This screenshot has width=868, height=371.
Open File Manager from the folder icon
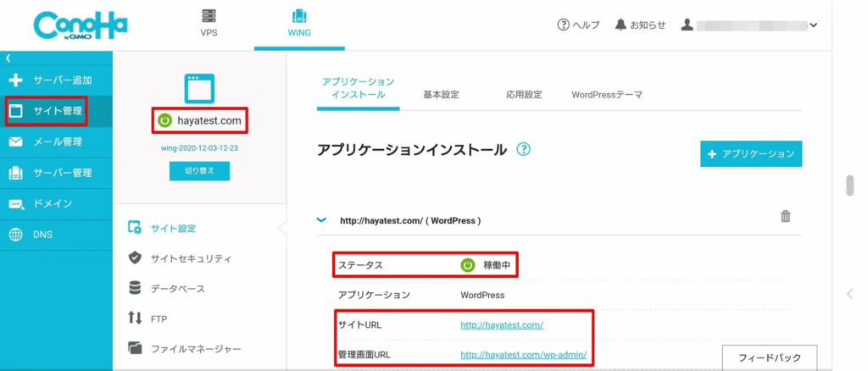pos(134,349)
